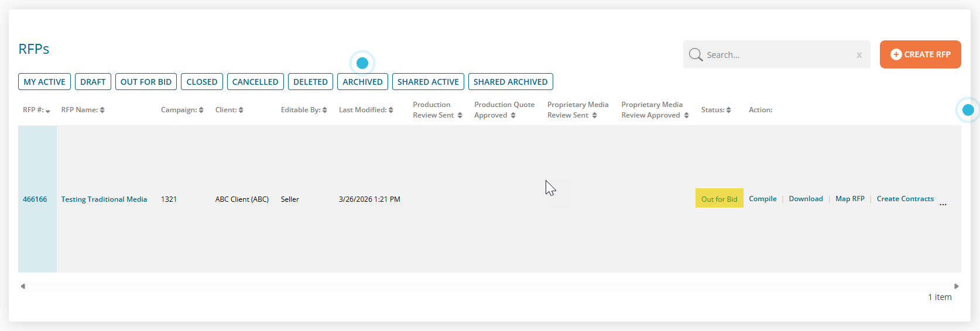980x331 pixels.
Task: Switch to the MY ACTIVE filter tab
Action: (x=44, y=82)
